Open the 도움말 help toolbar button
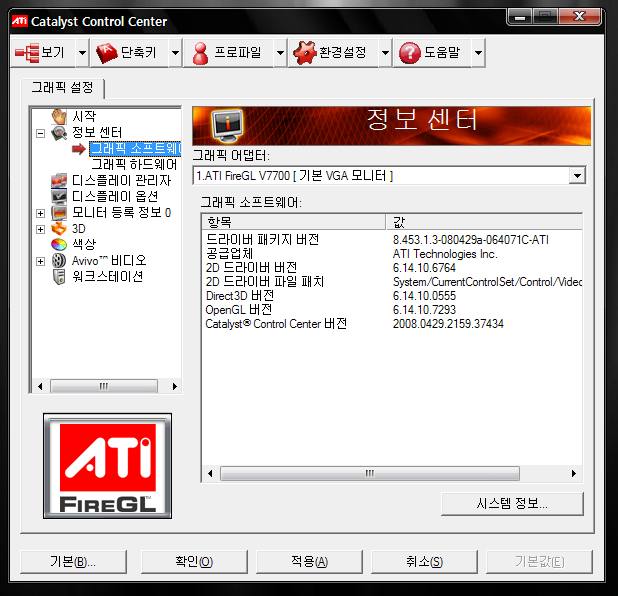This screenshot has height=596, width=618. 432,52
